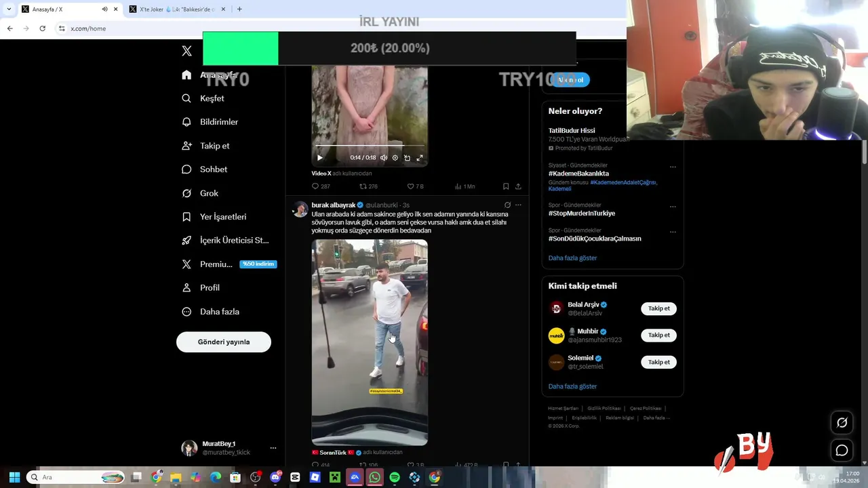Image resolution: width=868 pixels, height=488 pixels.
Task: Share the first video tweet
Action: [x=518, y=186]
